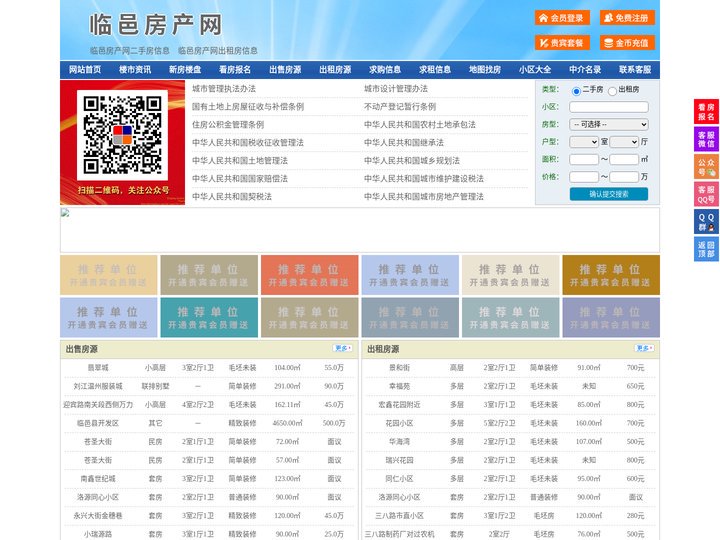The image size is (720, 540).
Task: Open 小区大全 navigation item
Action: [x=535, y=70]
